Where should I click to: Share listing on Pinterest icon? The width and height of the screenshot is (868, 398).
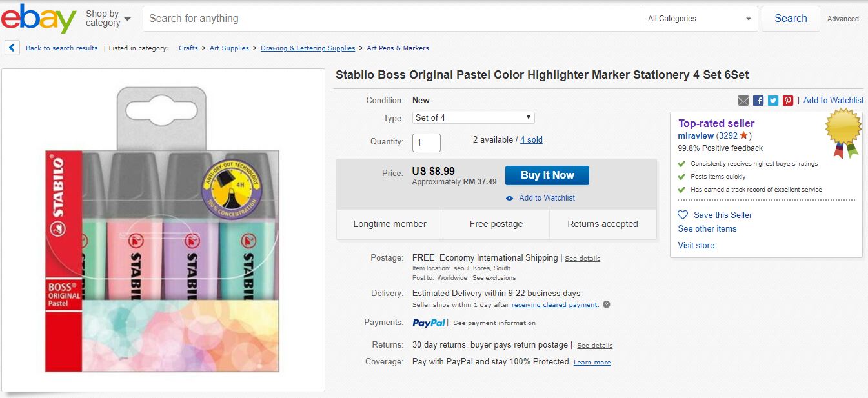[788, 101]
